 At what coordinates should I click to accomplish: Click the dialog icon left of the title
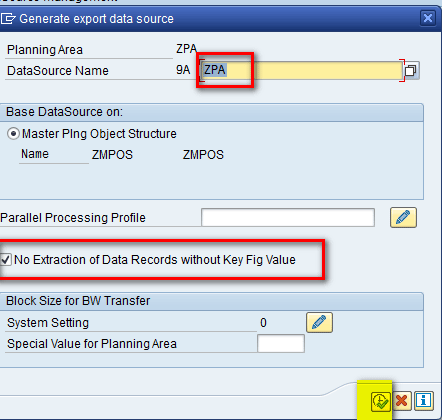(7, 19)
